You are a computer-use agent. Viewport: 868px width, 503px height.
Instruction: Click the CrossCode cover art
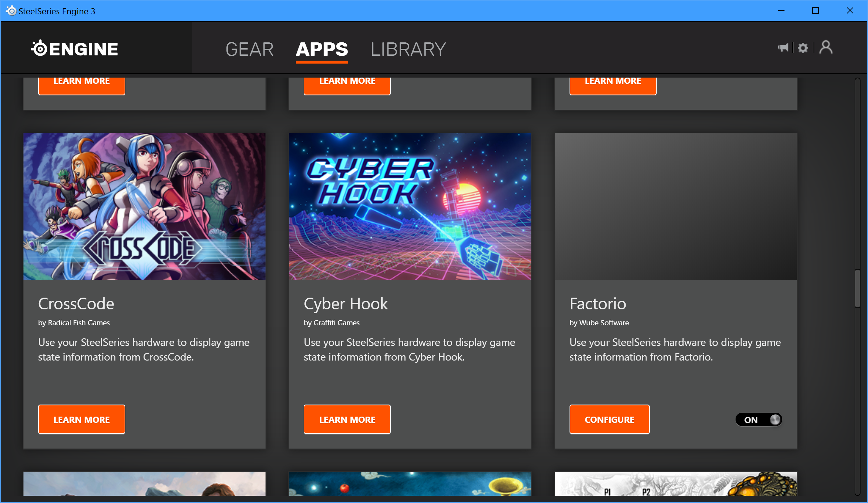(144, 207)
